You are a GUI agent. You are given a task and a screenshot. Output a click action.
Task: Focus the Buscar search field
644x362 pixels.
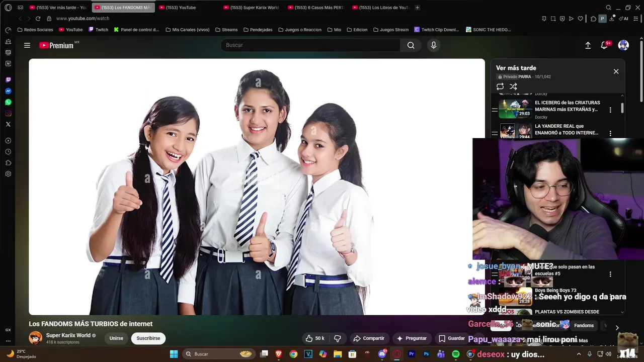coord(310,45)
